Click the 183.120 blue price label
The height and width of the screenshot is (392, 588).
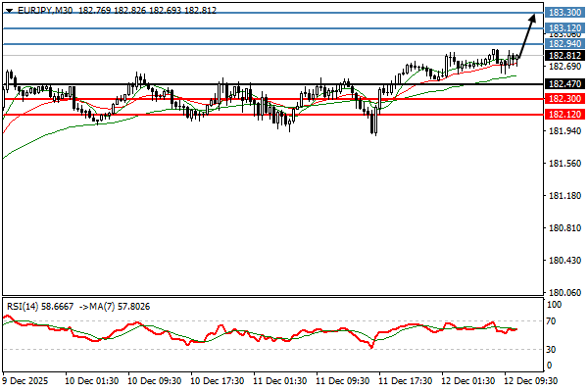click(x=563, y=28)
